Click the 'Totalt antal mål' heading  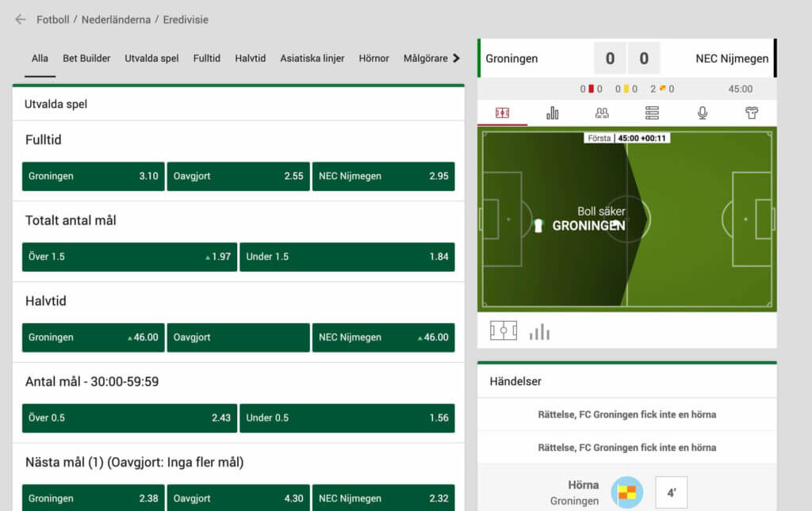tap(71, 220)
